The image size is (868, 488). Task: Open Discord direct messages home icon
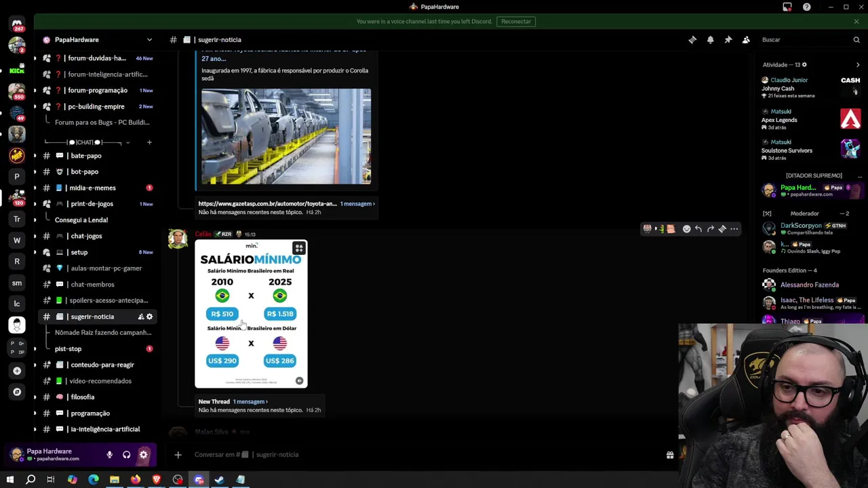pyautogui.click(x=17, y=24)
